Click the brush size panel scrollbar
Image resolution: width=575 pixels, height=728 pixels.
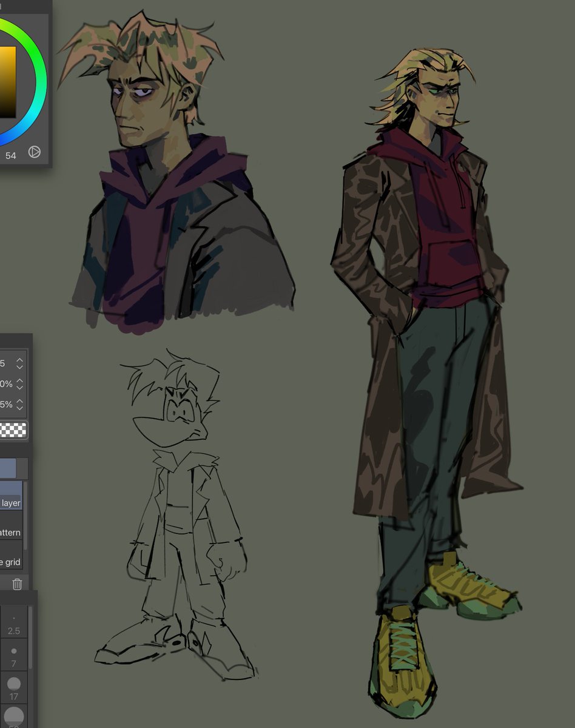coord(31,637)
